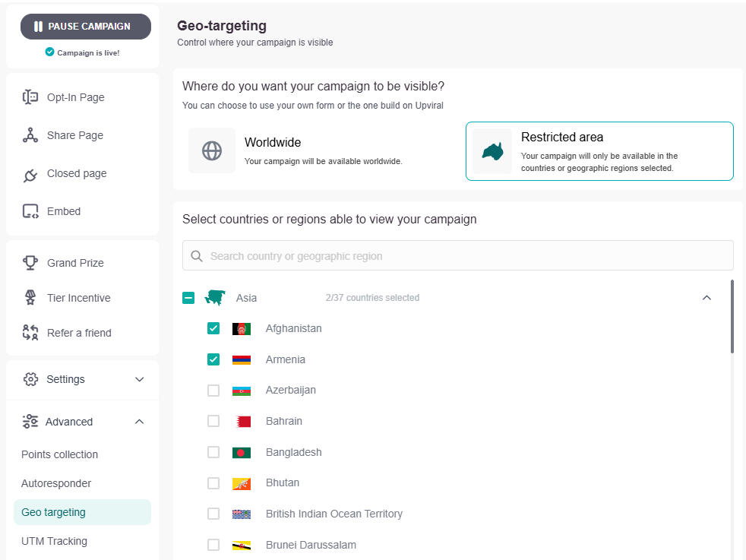Viewport: 746px width, 560px height.
Task: Click the Afghanistan flag icon
Action: tap(242, 329)
